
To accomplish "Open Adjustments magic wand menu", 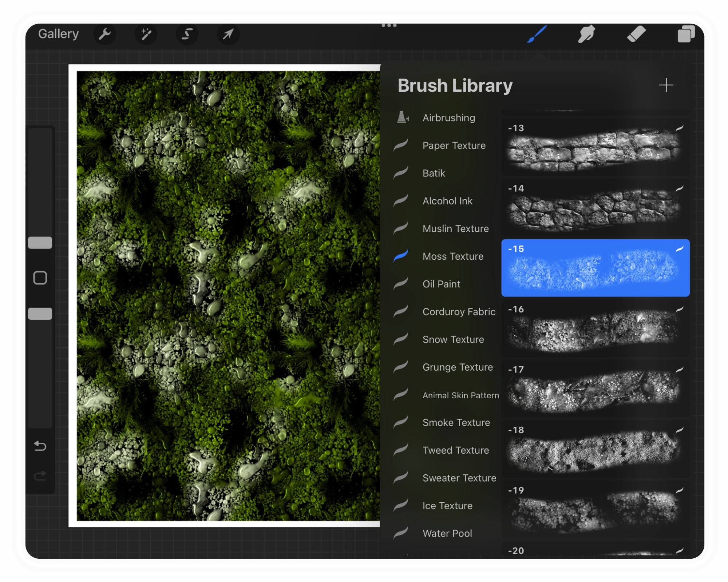I will coord(146,34).
